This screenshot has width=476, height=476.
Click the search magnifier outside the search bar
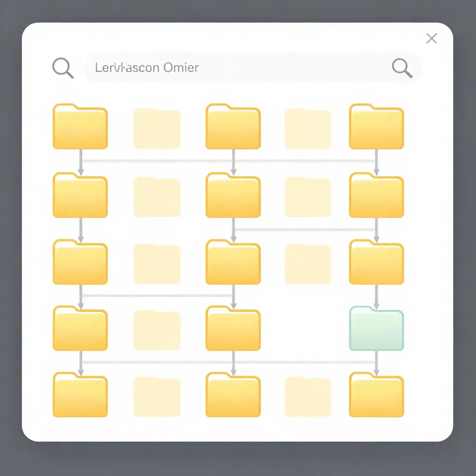pos(63,67)
